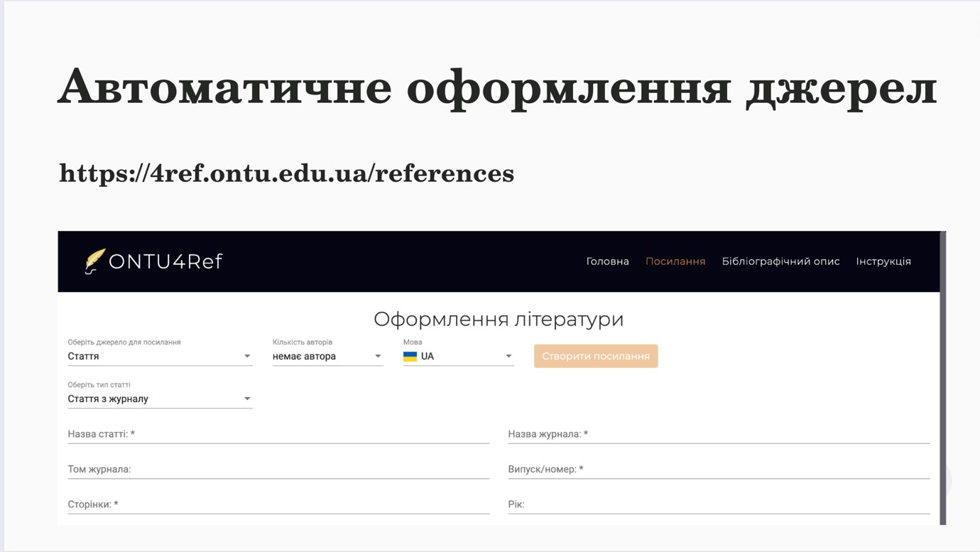Select the Сторінки input field

278,504
